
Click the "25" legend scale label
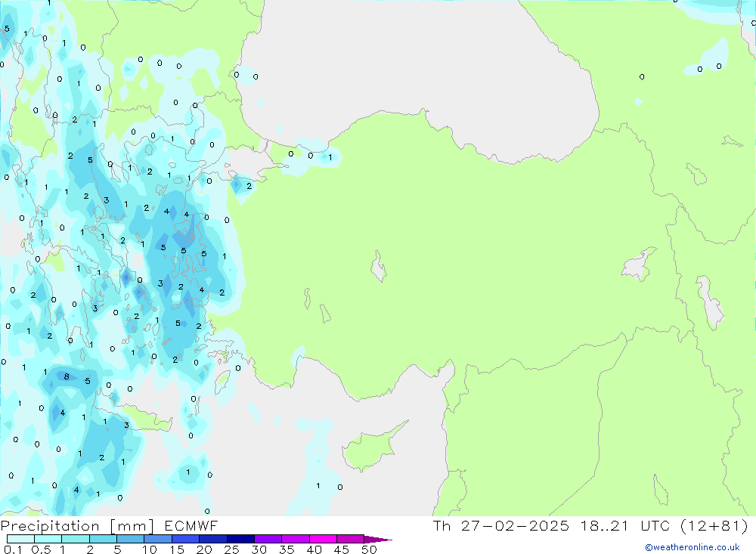(x=231, y=549)
